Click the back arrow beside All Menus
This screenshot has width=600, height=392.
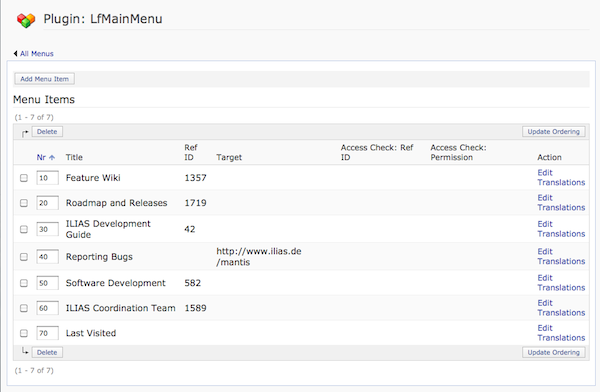pyautogui.click(x=15, y=54)
